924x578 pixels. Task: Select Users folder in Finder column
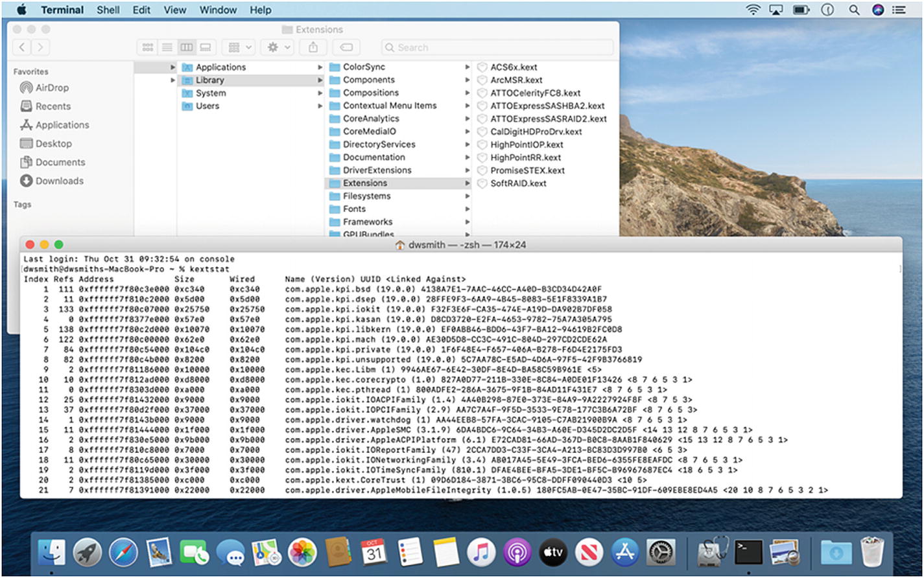click(x=251, y=106)
